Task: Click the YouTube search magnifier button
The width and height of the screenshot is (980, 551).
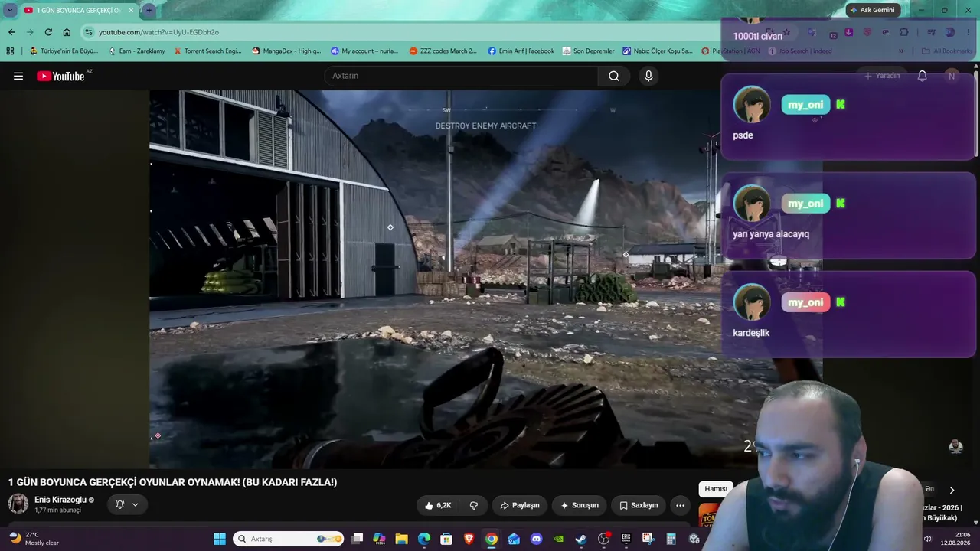Action: coord(614,76)
